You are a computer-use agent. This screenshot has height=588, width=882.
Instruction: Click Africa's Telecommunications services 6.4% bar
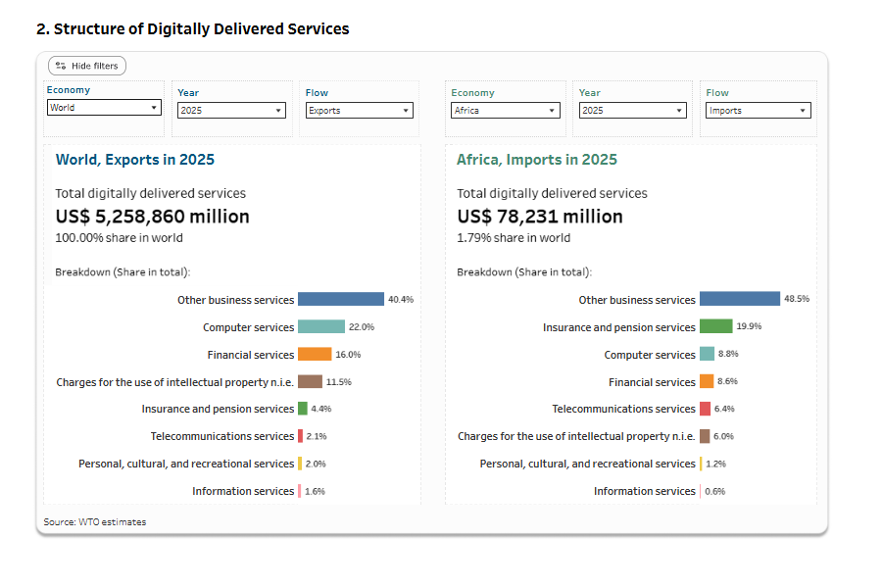pyautogui.click(x=705, y=409)
